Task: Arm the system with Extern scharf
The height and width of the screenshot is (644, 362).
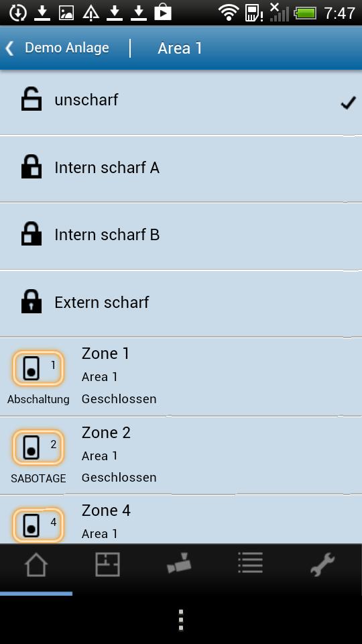Action: (181, 303)
